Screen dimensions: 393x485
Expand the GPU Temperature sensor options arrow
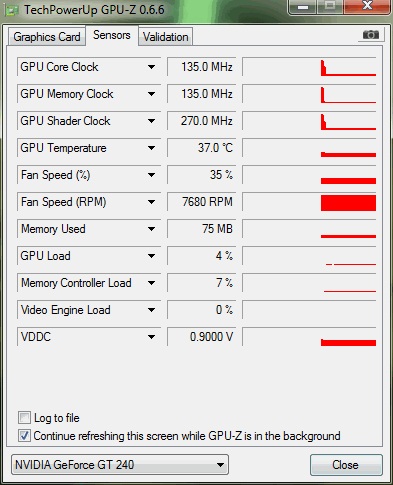151,148
